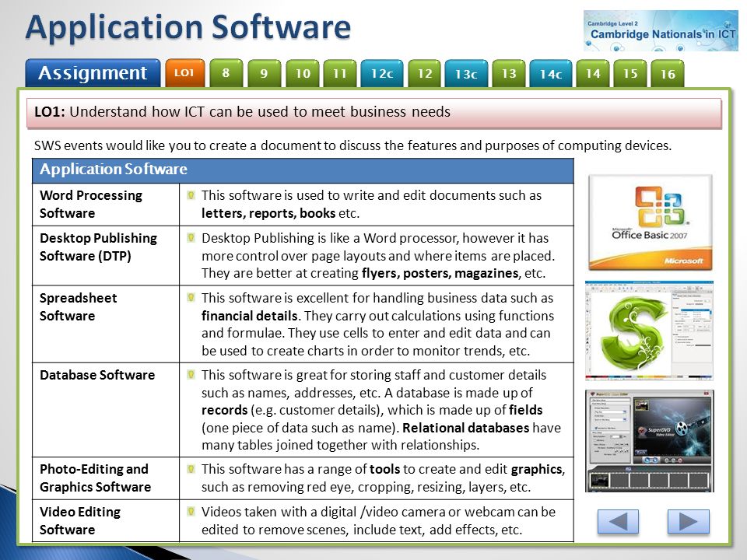The width and height of the screenshot is (747, 560).
Task: Click the bold word 'graphics'
Action: [x=536, y=470]
